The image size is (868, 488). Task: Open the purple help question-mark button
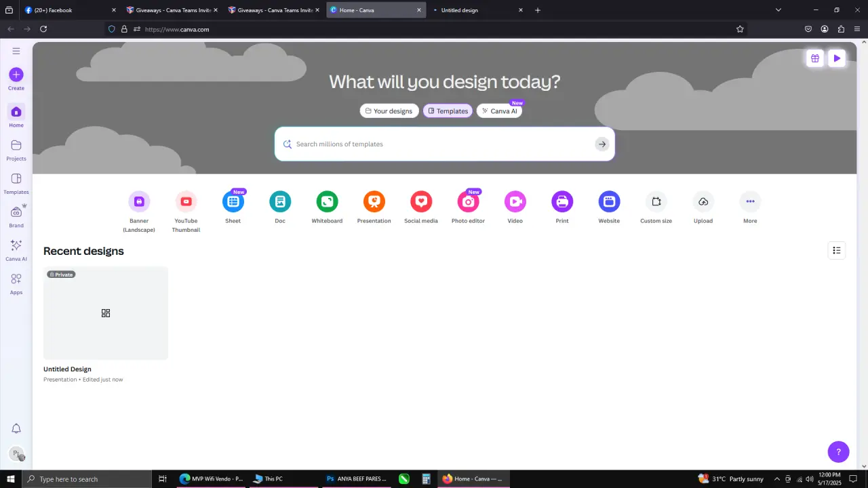[x=838, y=452]
